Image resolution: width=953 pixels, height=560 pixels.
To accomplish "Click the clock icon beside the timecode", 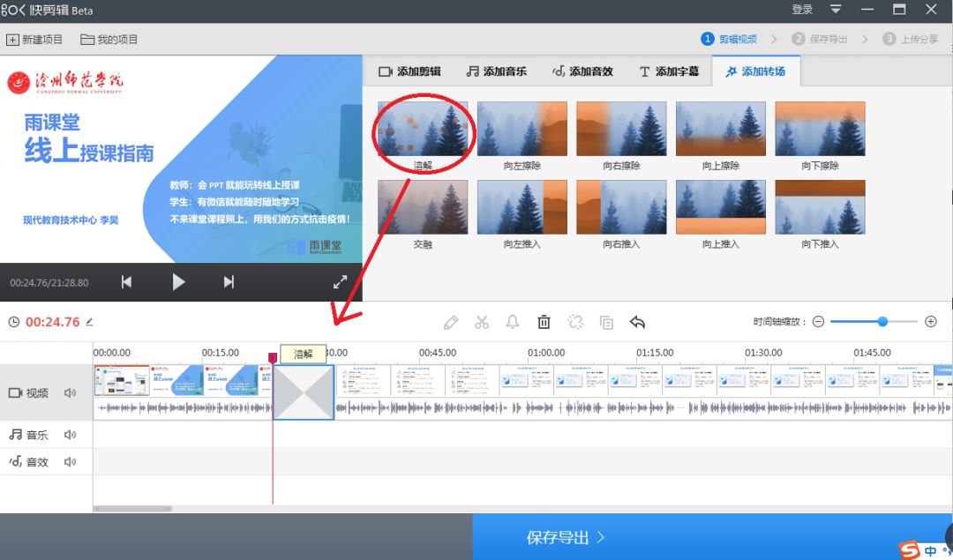I will click(x=14, y=322).
